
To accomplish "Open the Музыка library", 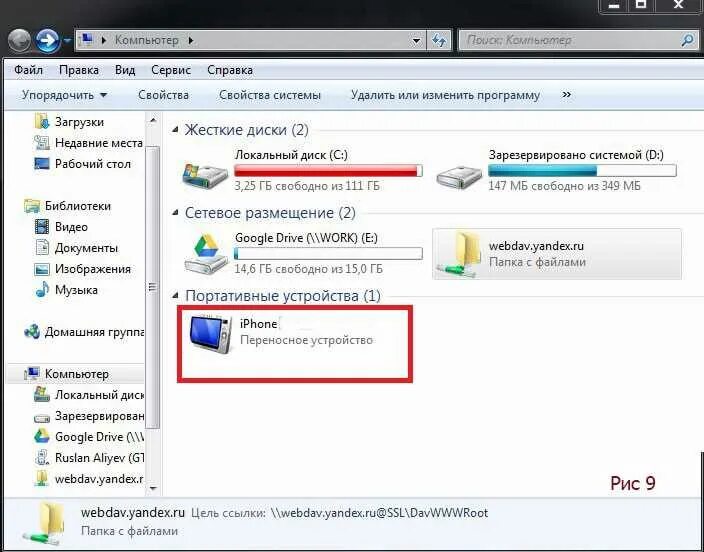I will click(76, 290).
